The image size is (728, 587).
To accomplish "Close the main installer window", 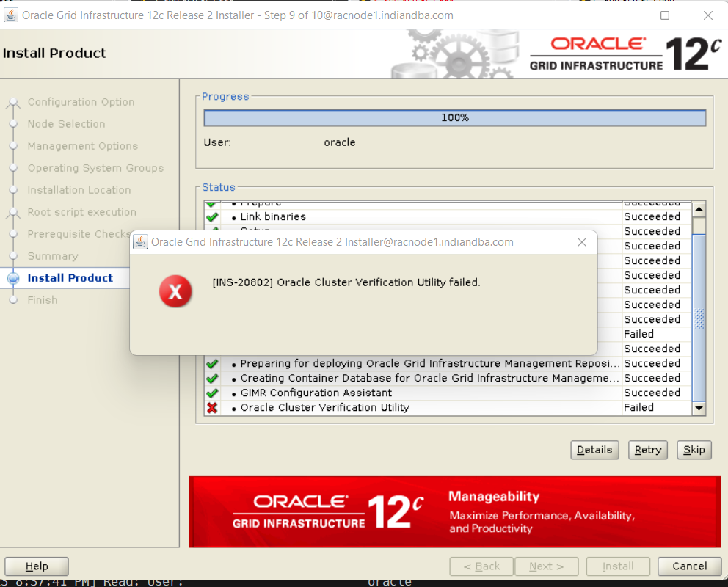I will pos(708,15).
